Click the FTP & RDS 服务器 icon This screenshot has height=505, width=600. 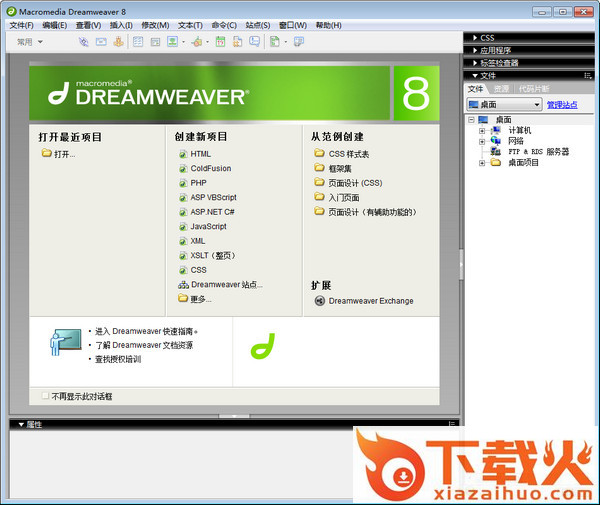496,152
